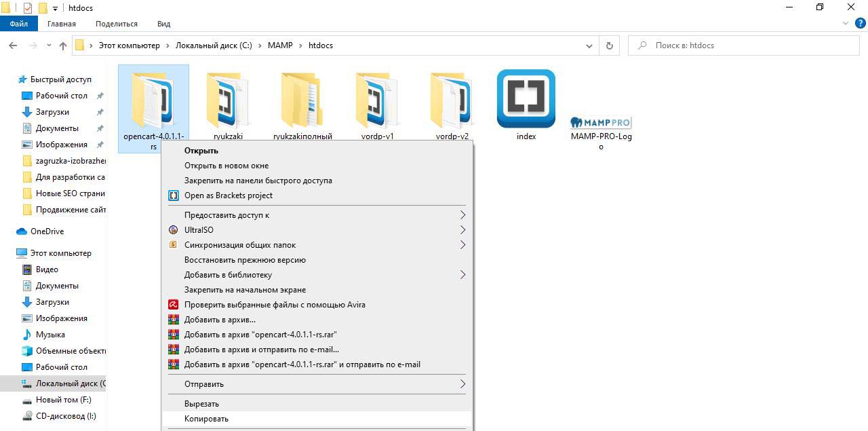Open OneDrive in the navigation pane

click(47, 231)
